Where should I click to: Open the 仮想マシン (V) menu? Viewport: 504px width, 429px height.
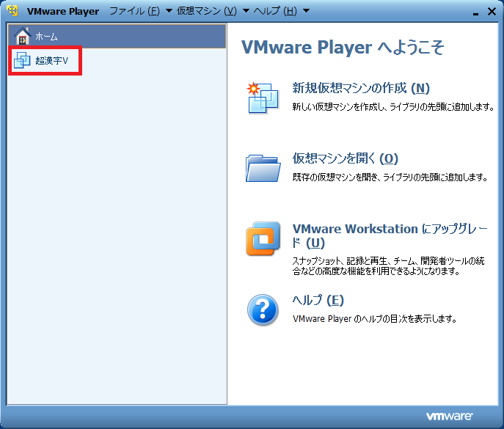tap(207, 11)
